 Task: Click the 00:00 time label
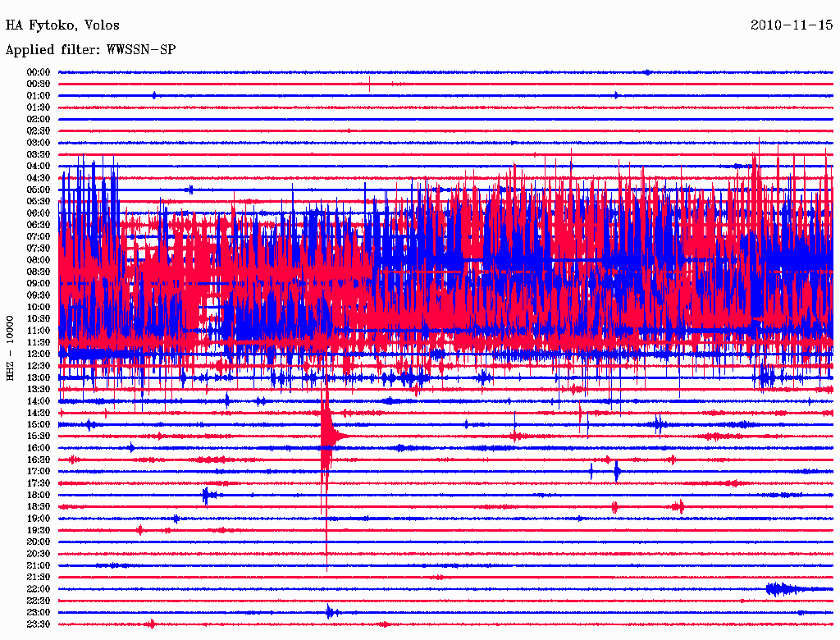point(39,72)
